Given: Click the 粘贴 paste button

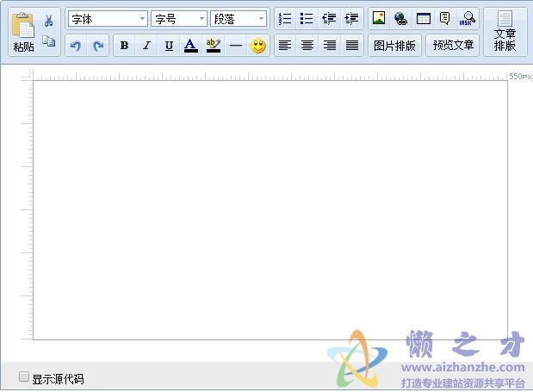Looking at the screenshot, I should tap(23, 33).
